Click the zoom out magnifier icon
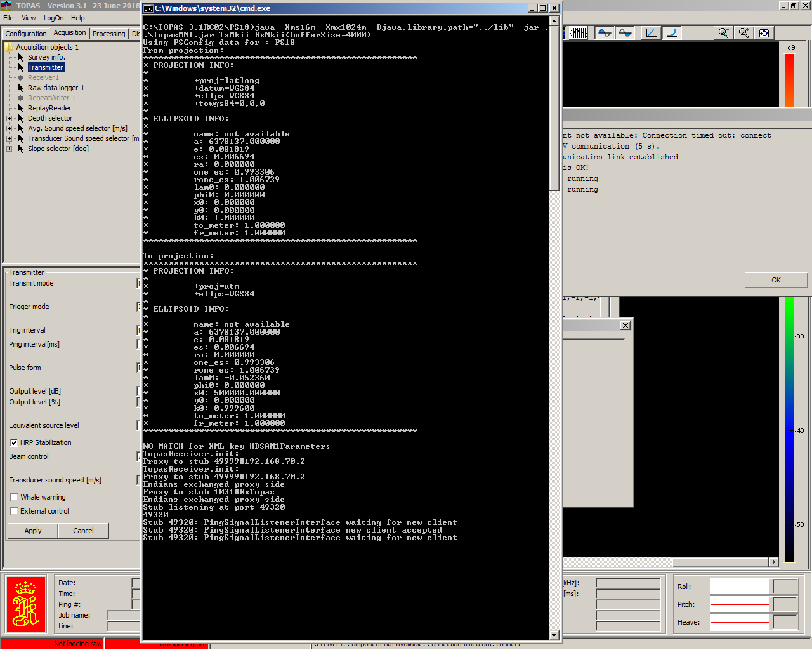 [x=723, y=33]
